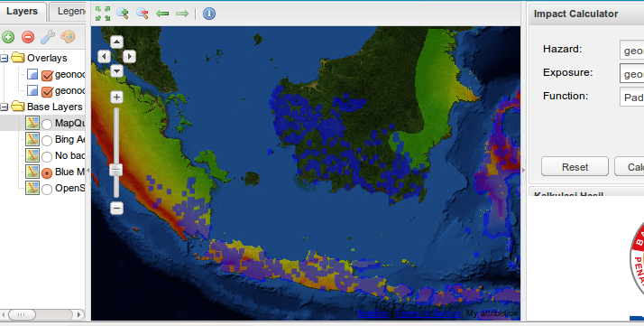Click the layers panel horizontal scrollbar thumb
644x326 pixels.
pos(22,315)
